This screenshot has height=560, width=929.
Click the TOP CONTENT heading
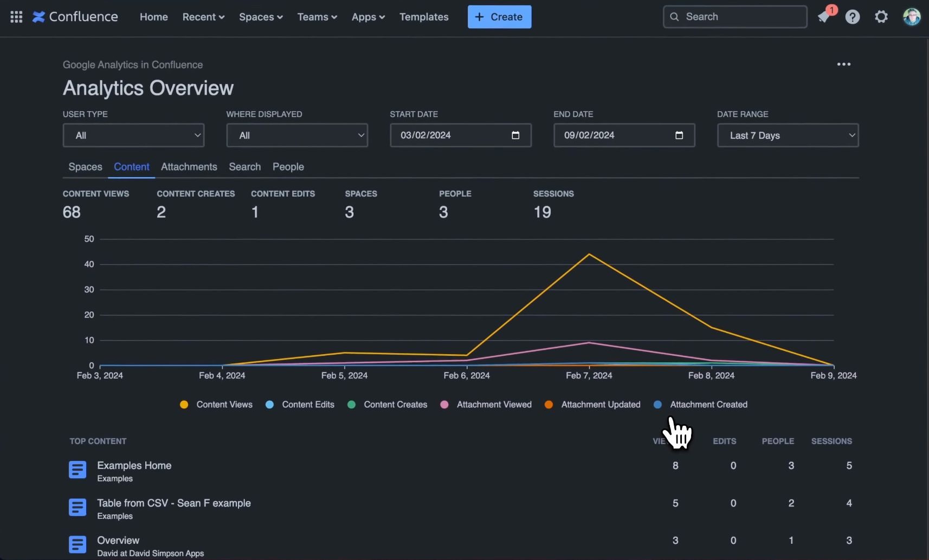tap(98, 441)
